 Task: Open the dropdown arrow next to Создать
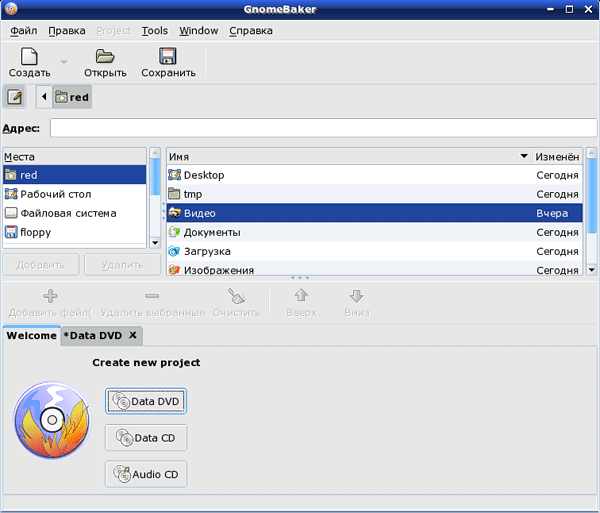pos(64,62)
